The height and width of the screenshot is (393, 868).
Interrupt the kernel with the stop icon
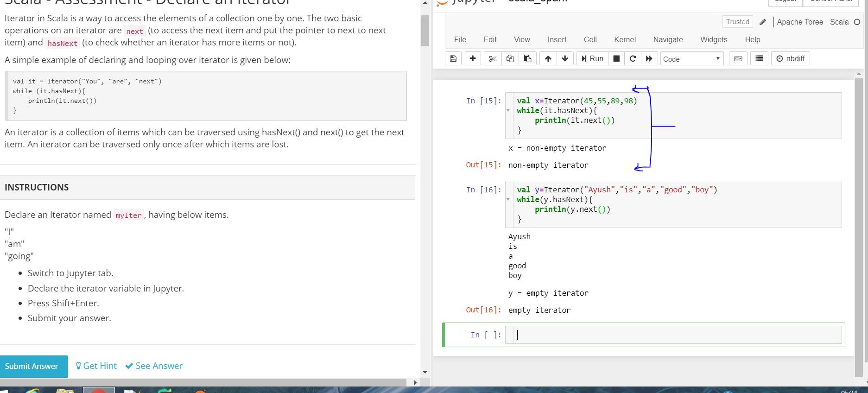[x=616, y=58]
